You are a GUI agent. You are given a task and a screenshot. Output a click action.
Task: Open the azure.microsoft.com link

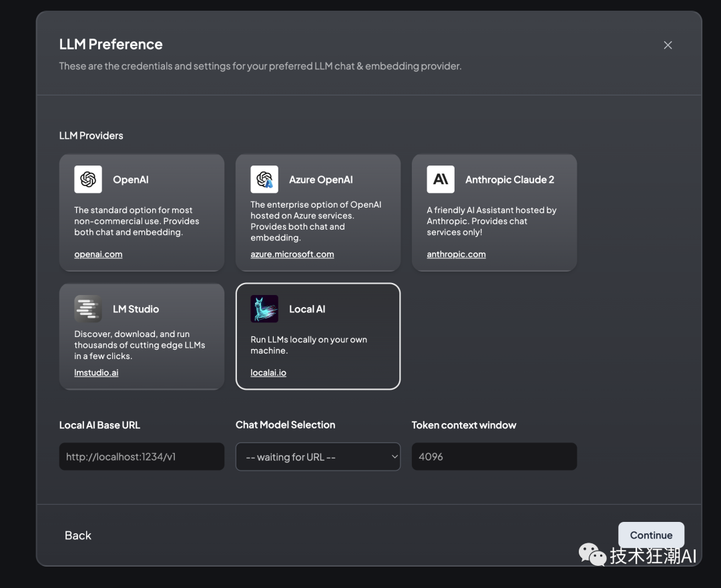point(292,254)
